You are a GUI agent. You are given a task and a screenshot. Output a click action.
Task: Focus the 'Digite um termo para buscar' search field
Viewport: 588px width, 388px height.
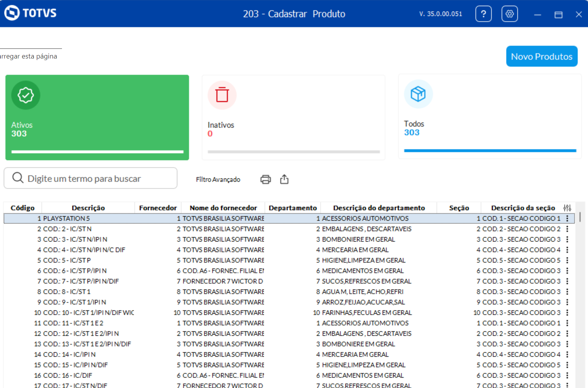click(91, 178)
